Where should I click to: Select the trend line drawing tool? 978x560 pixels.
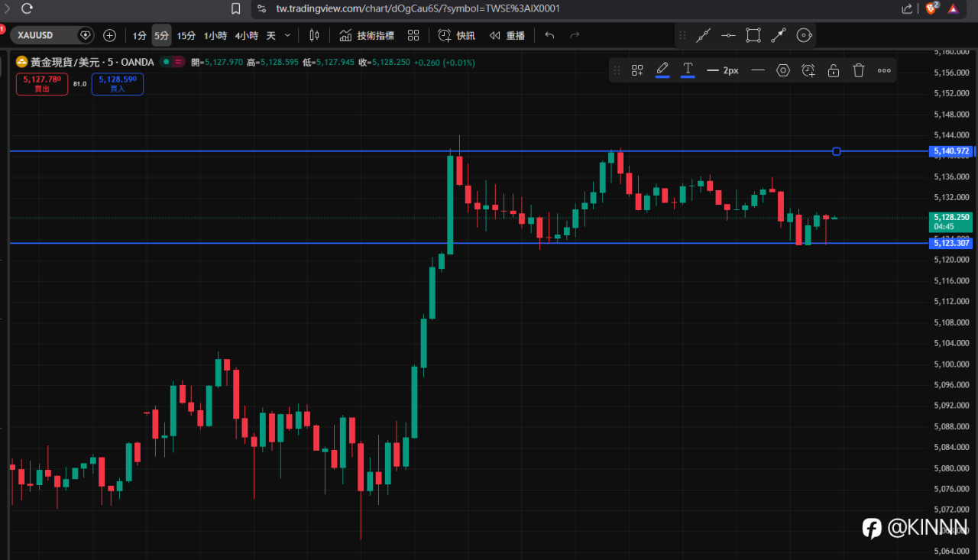click(704, 35)
